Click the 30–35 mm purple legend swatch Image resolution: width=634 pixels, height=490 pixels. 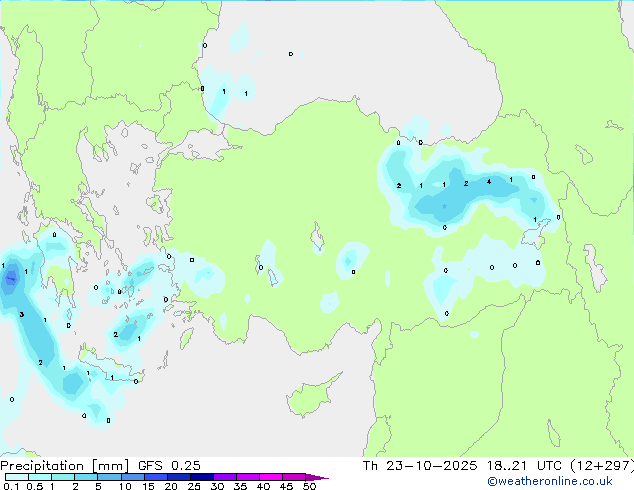(225, 477)
